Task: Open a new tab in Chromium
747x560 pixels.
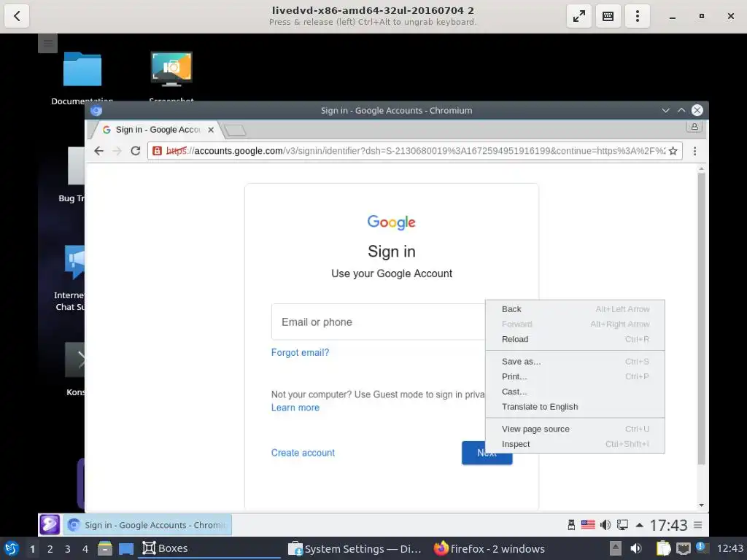Action: coord(234,130)
